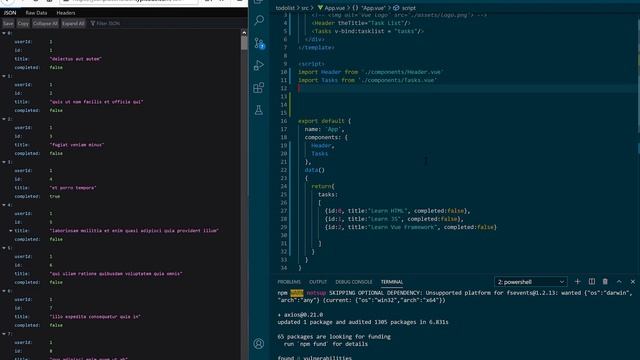
Task: Open the Accounts icon in activity bar
Action: click(259, 344)
